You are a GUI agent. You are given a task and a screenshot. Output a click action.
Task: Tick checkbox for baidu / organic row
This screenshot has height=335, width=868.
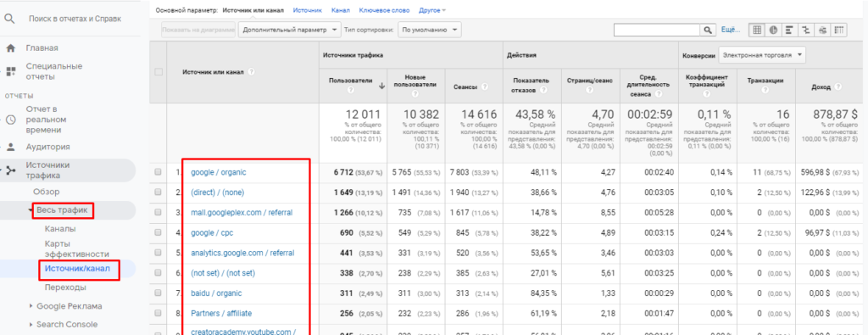159,293
